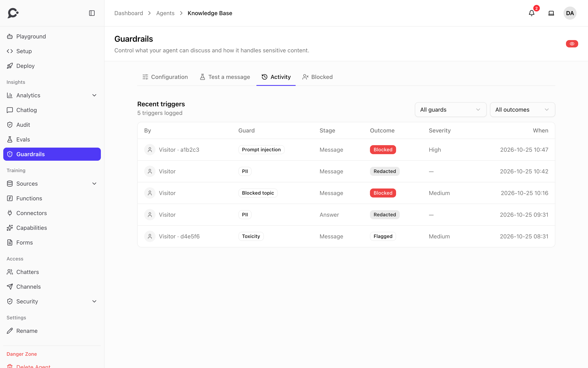This screenshot has height=368, width=588.
Task: Open Functions under Training
Action: (52, 198)
